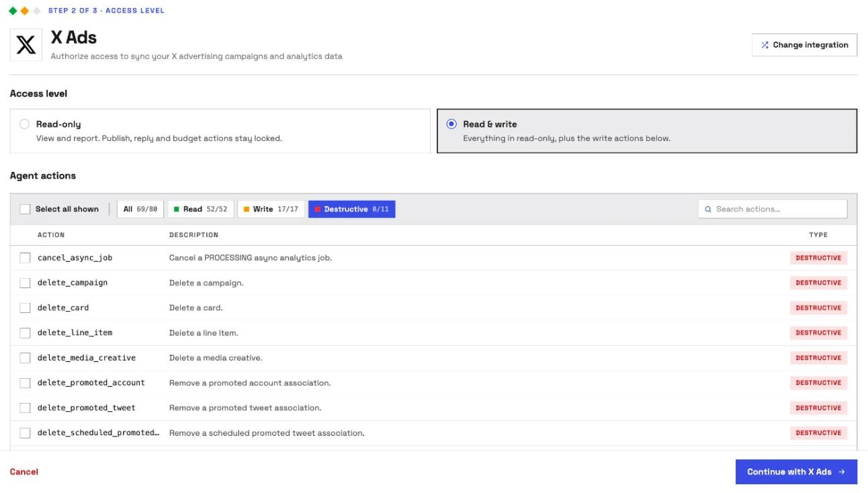This screenshot has height=493, width=868.
Task: Tick the delete_promoted_tweet checkbox
Action: click(x=25, y=408)
